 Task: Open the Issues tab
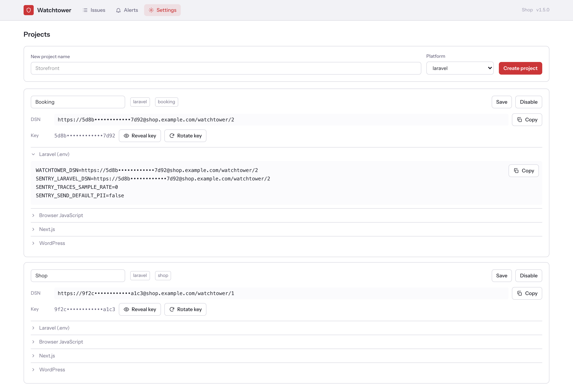94,10
